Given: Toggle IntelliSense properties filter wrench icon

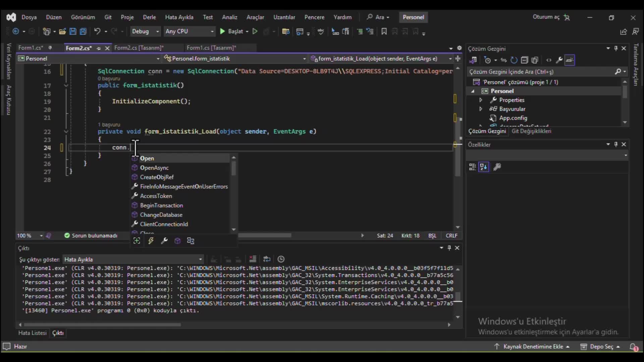Looking at the screenshot, I should coord(164,241).
